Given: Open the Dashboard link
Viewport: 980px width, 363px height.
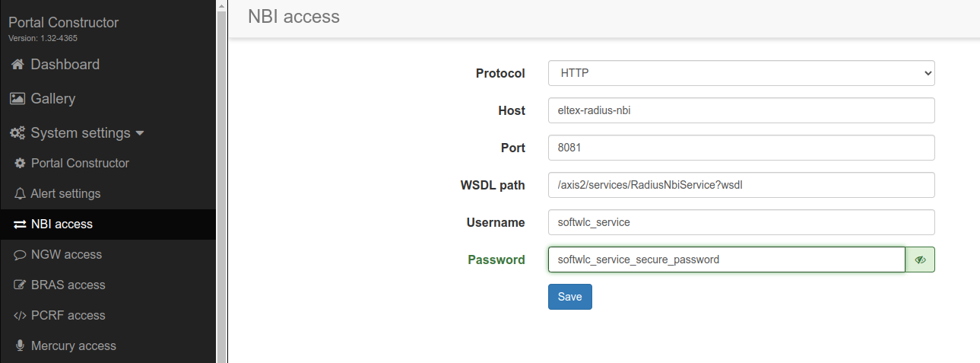Looking at the screenshot, I should 65,65.
